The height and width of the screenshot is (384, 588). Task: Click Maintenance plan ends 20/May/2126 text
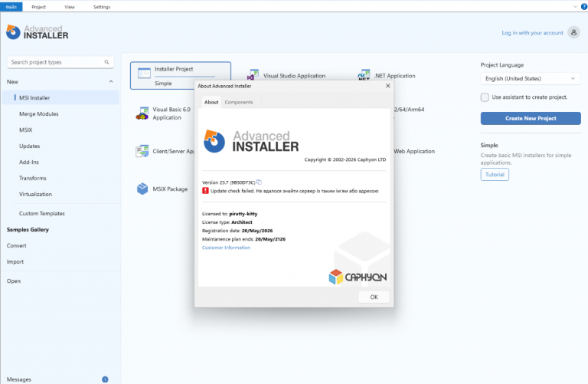[243, 239]
